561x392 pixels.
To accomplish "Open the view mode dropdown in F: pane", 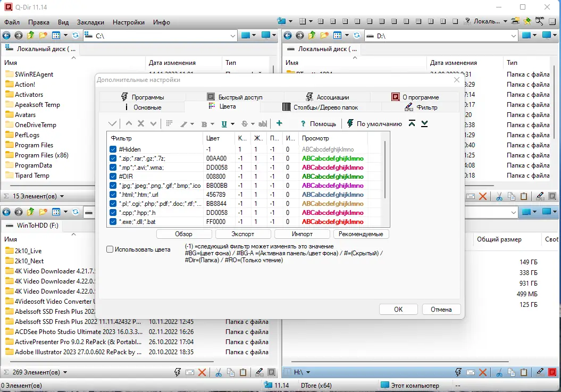I will pos(65,212).
